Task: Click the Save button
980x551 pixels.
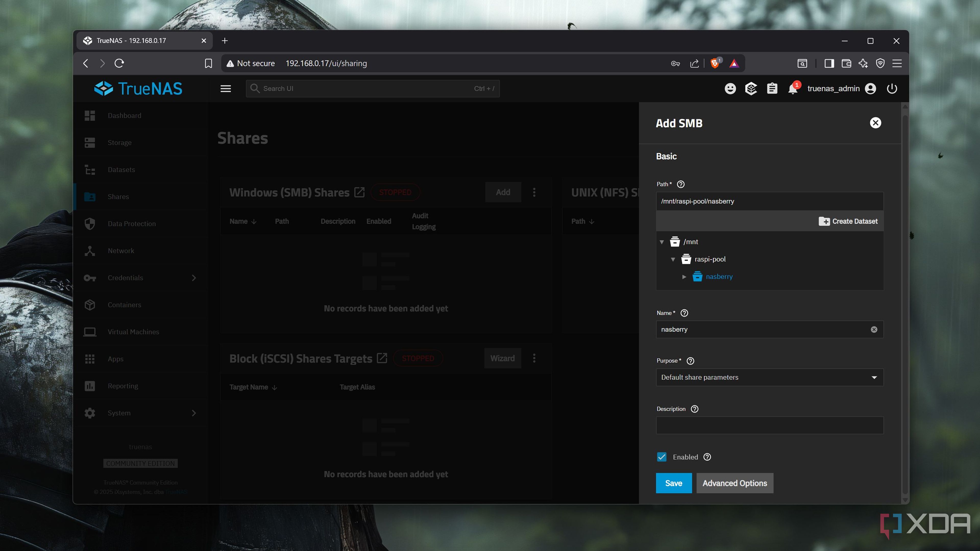Action: [673, 483]
